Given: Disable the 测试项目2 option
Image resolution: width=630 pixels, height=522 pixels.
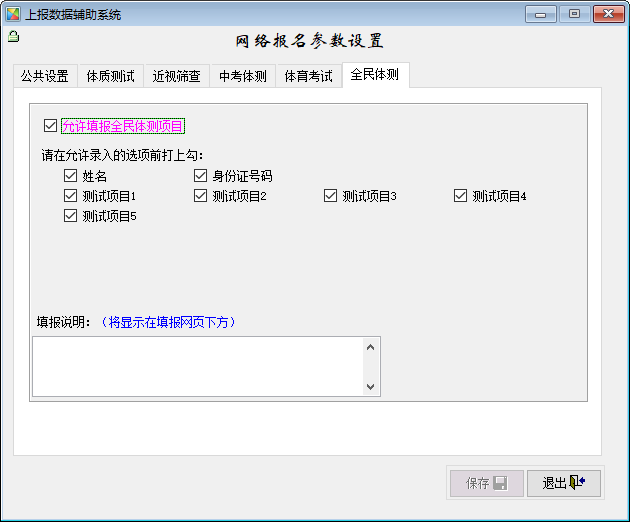Looking at the screenshot, I should [x=201, y=196].
